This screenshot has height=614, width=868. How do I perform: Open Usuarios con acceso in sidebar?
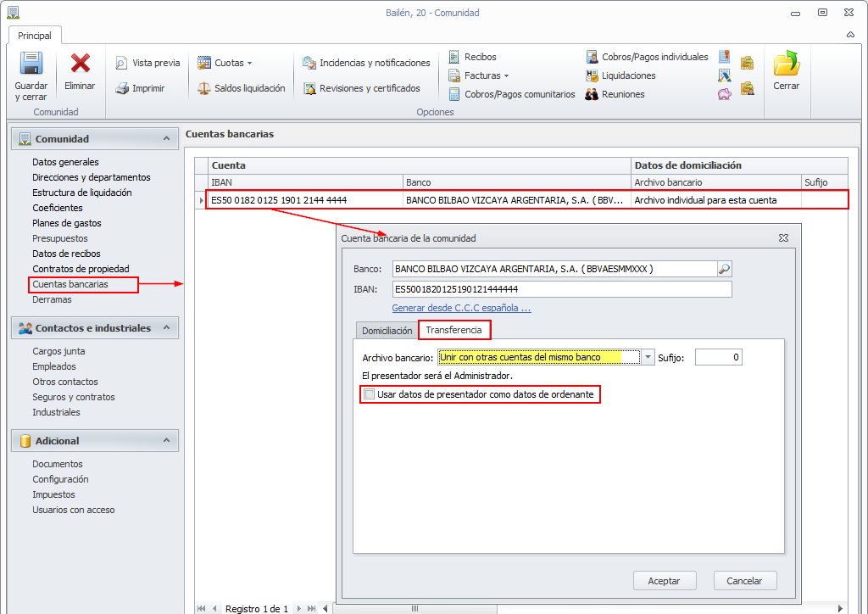coord(74,510)
